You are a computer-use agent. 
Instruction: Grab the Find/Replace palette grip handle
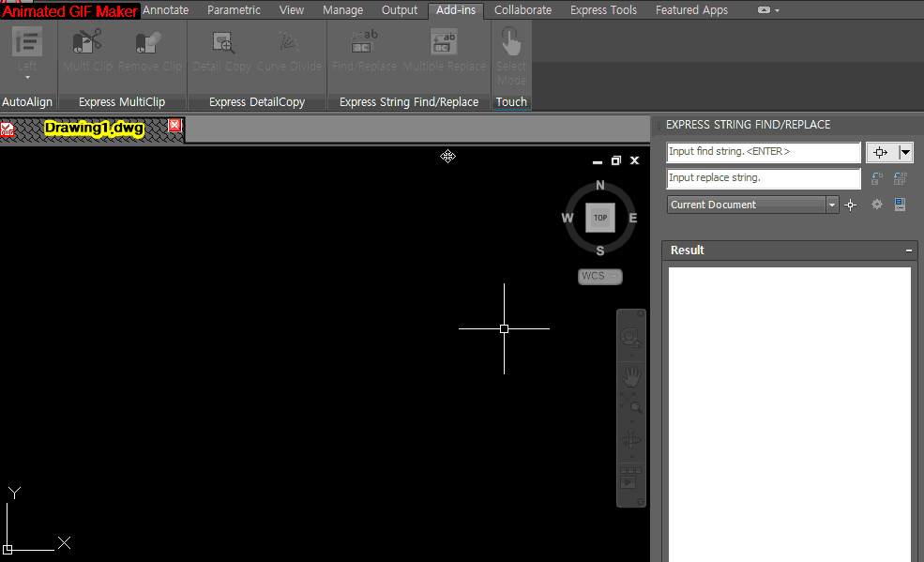(x=659, y=125)
